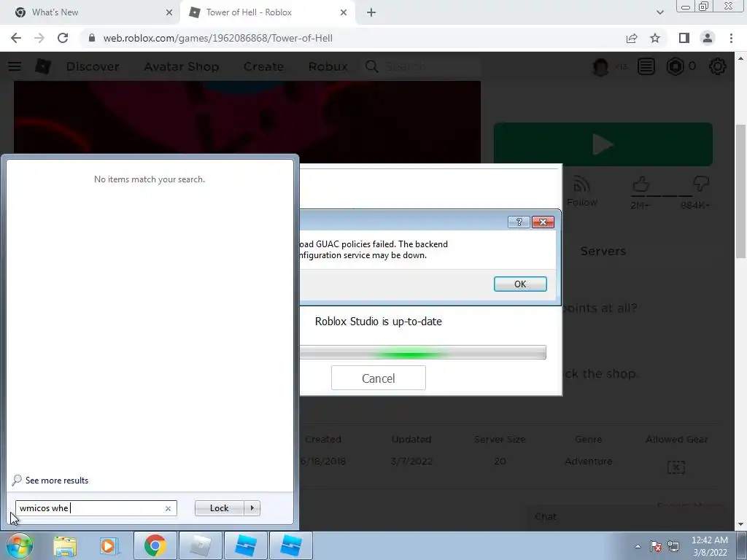Open Robux balance hexagon icon
This screenshot has width=747, height=560.
click(x=675, y=66)
